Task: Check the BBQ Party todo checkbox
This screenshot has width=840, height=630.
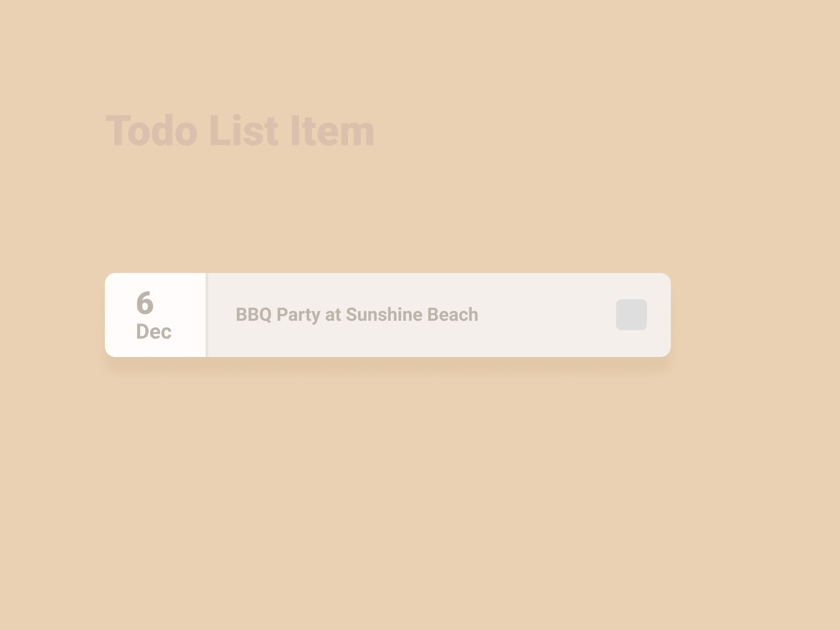Action: coord(631,314)
